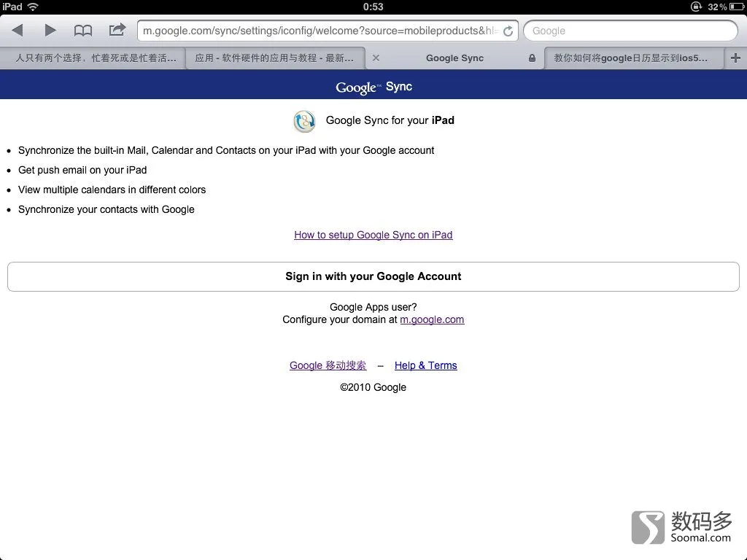Open a new tab with plus icon

pos(735,58)
